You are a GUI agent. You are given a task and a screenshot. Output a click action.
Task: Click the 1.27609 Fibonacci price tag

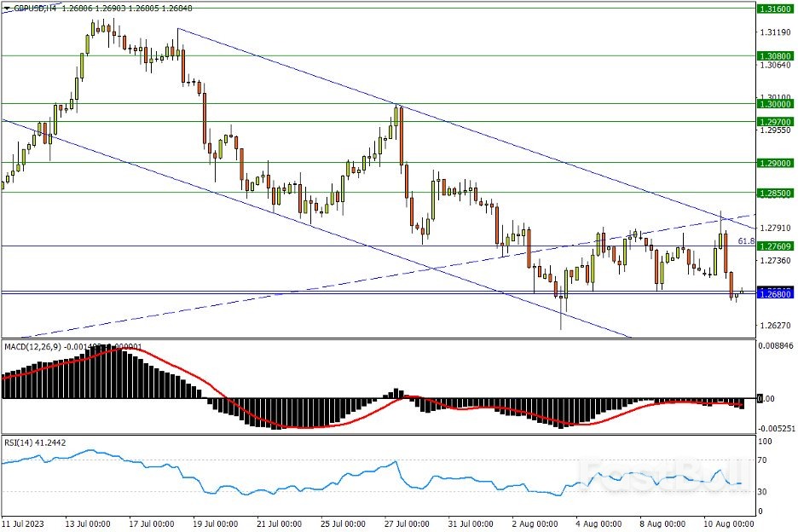[x=775, y=246]
